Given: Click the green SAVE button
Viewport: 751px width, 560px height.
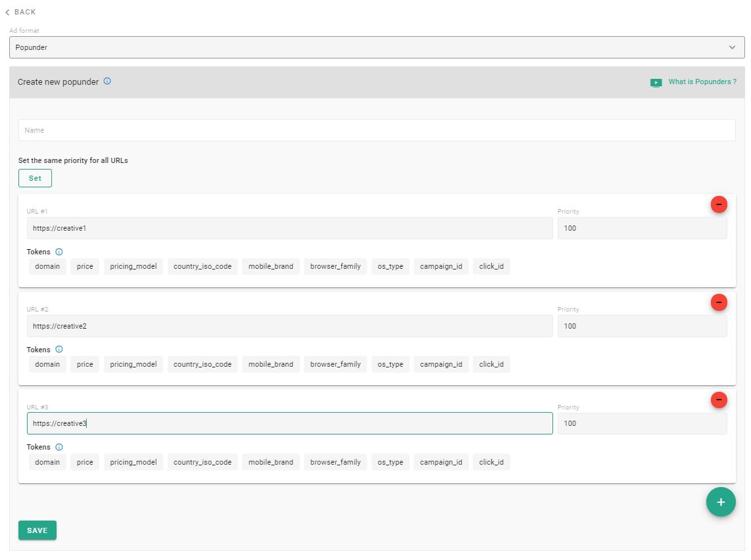Looking at the screenshot, I should (37, 530).
